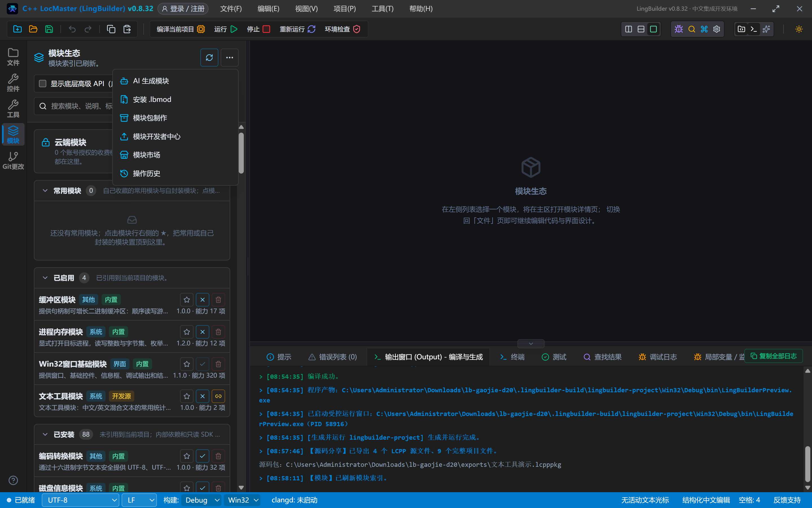Switch to the 终端 tab
Image resolution: width=812 pixels, height=508 pixels.
pyautogui.click(x=512, y=357)
